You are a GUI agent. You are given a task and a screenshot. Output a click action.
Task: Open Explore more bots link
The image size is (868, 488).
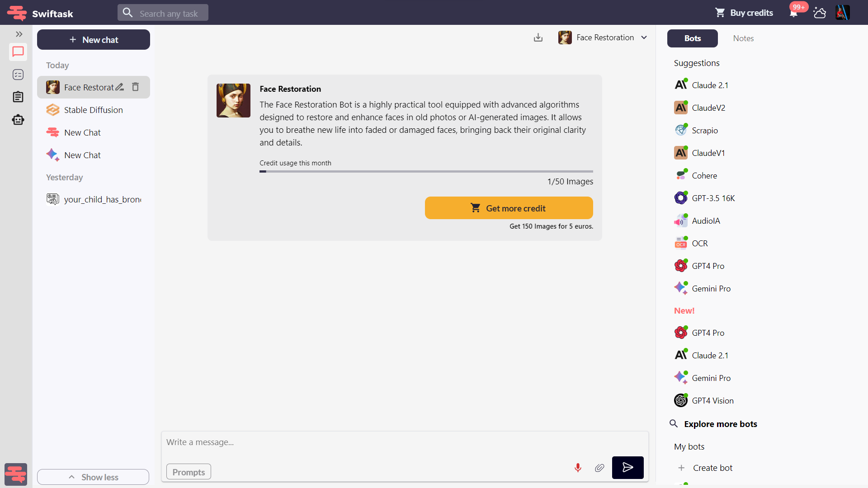coord(720,424)
